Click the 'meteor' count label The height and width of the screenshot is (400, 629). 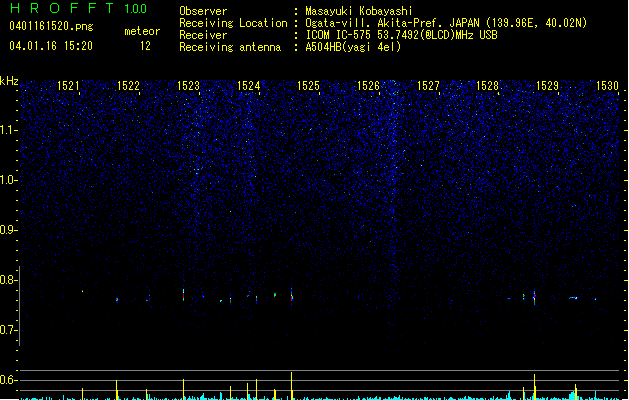(142, 31)
